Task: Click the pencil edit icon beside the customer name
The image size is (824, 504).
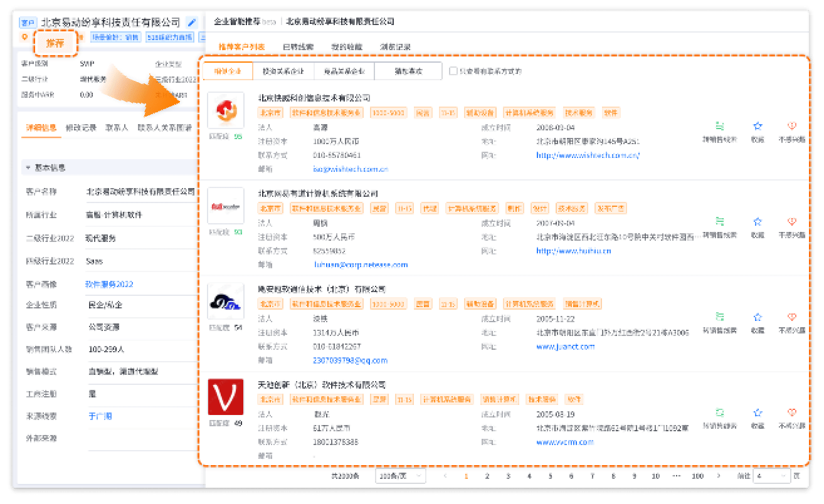Action: click(192, 23)
